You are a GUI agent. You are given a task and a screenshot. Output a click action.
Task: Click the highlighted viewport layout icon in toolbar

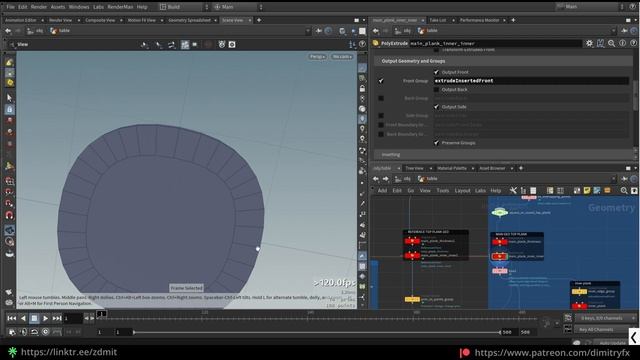coord(185,44)
